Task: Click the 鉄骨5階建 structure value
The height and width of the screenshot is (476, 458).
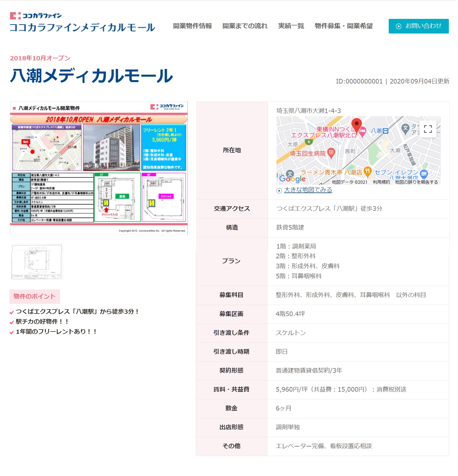Action: click(290, 227)
